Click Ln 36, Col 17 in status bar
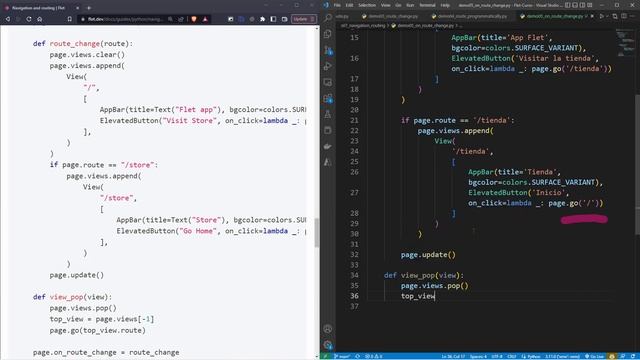 click(x=453, y=356)
